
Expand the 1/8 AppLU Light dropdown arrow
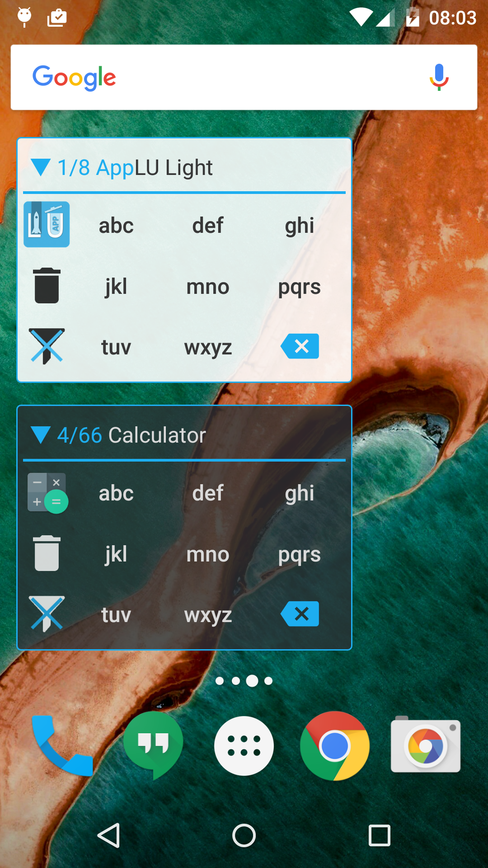tap(41, 167)
